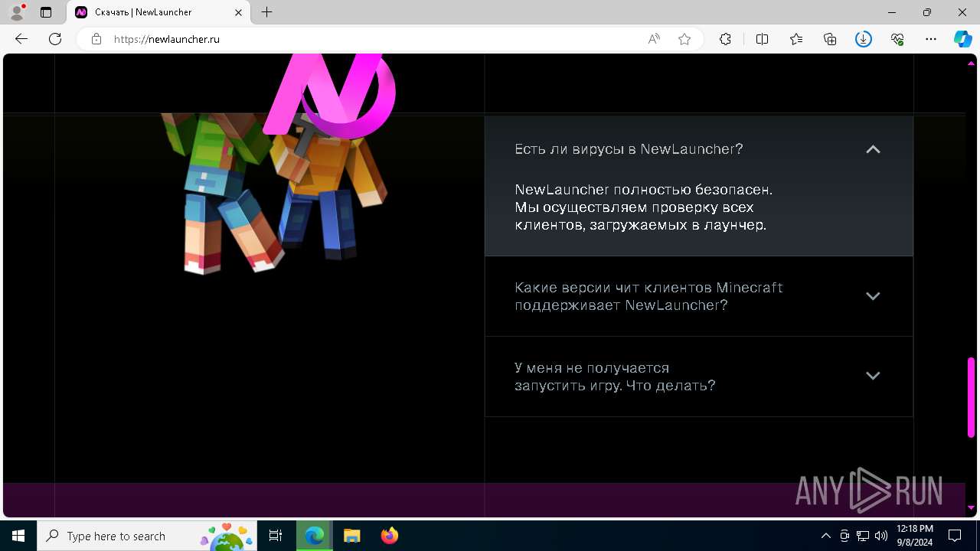Open the Downloads flyout

pyautogui.click(x=864, y=39)
